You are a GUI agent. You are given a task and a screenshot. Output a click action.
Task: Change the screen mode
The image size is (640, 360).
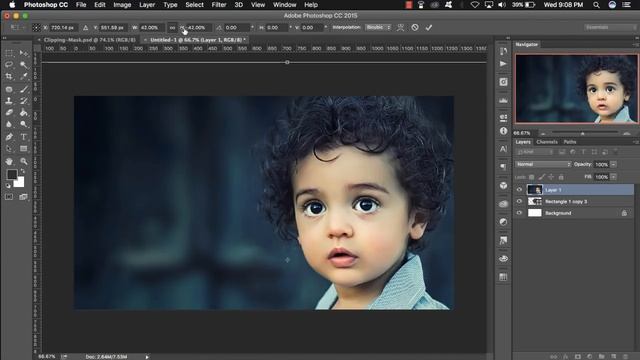(23, 197)
